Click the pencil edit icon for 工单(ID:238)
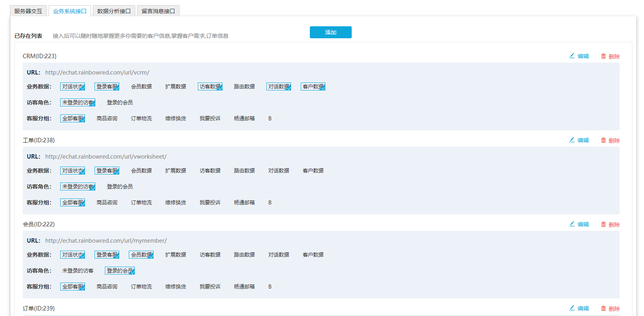This screenshot has height=316, width=644. point(572,140)
